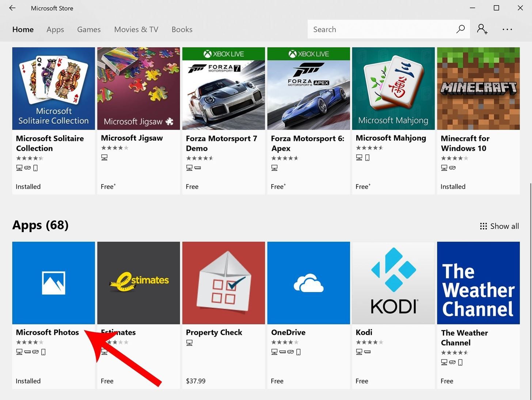
Task: Open the Microsoft Photos app tile icon
Action: coord(53,283)
